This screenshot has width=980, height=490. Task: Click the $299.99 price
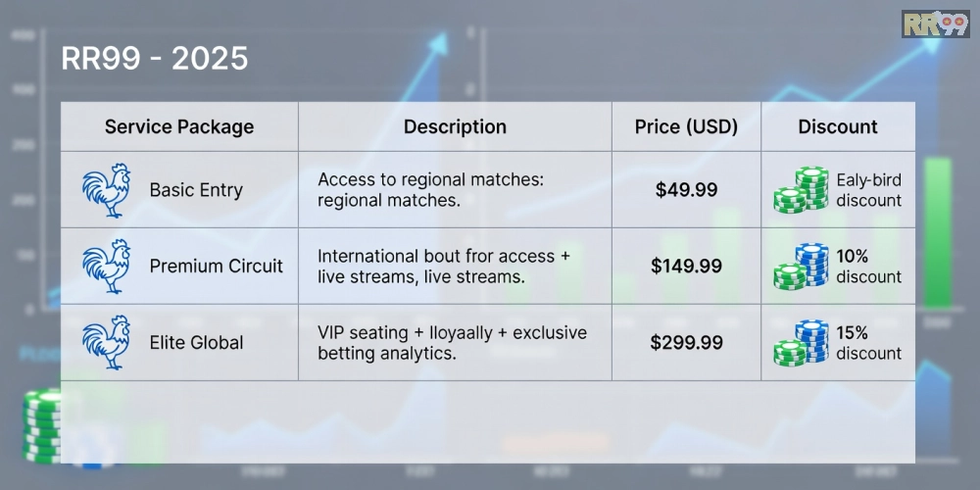[686, 342]
